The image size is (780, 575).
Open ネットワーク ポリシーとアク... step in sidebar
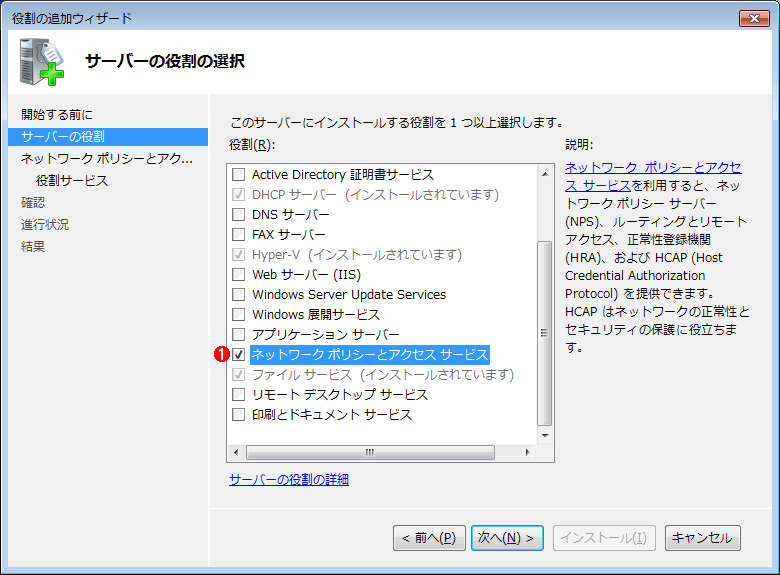click(x=106, y=159)
